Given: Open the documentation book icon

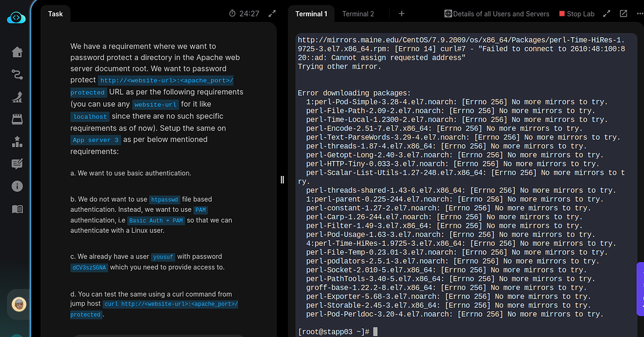Looking at the screenshot, I should pyautogui.click(x=17, y=209).
